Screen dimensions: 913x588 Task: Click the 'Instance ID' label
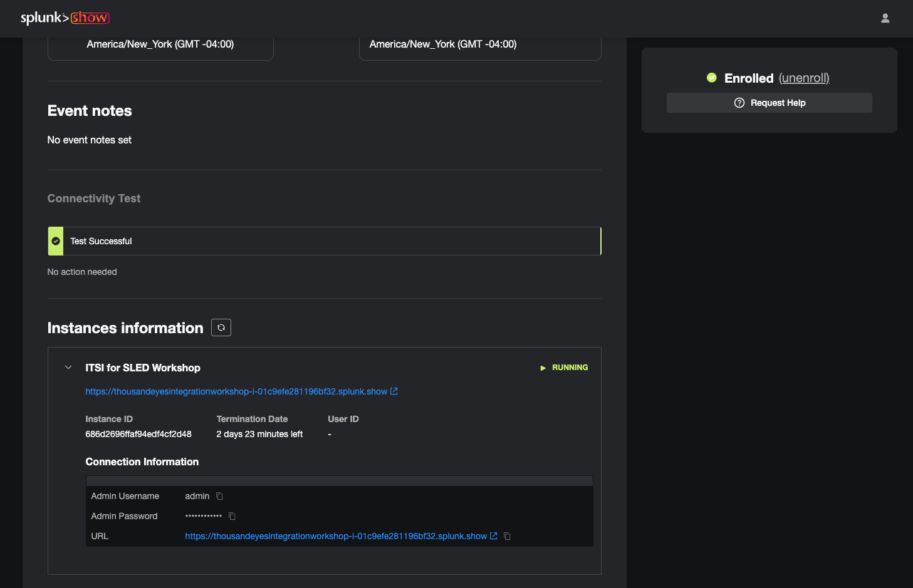coord(109,419)
